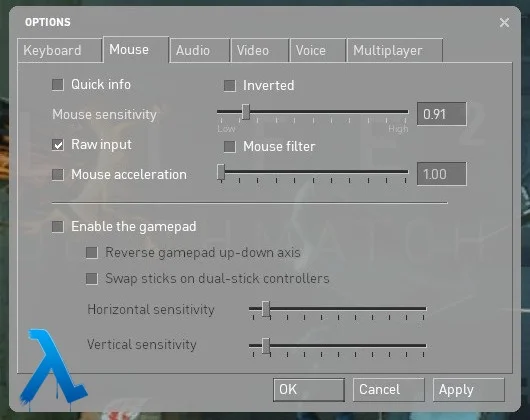Click the Mouse acceleration slider handle
The image size is (530, 420).
(x=221, y=172)
